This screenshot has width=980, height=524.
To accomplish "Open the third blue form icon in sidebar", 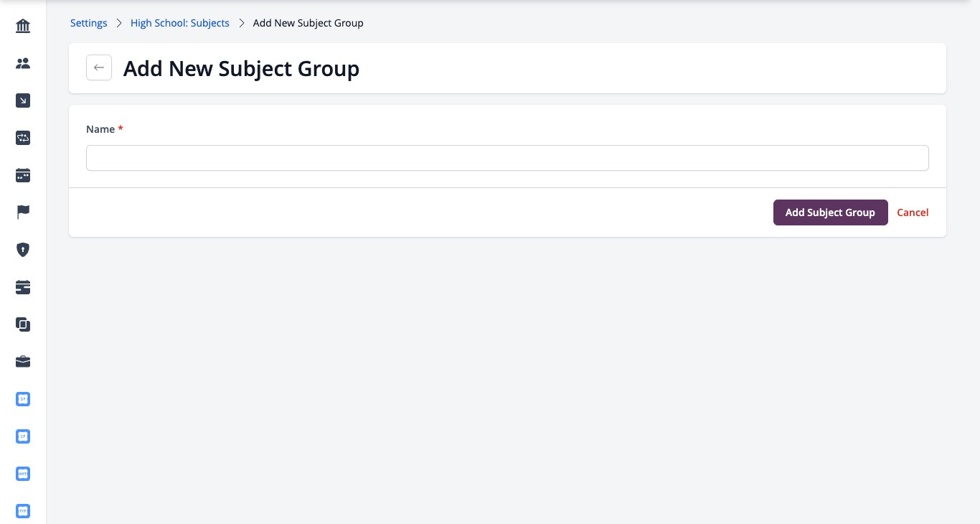I will [23, 474].
